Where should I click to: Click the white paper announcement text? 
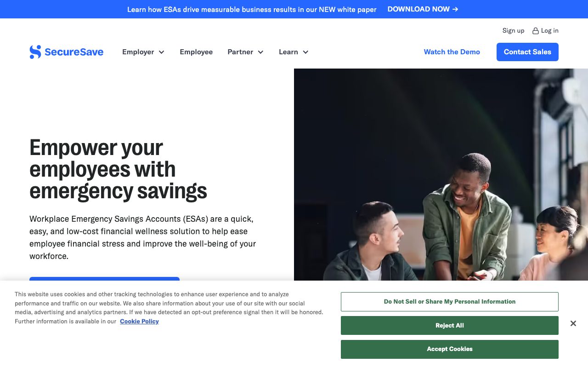[252, 9]
